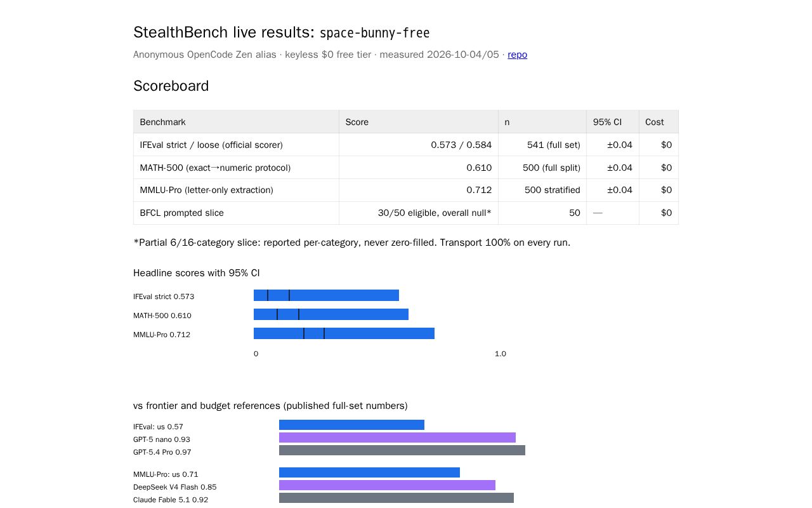
Task: Click the Cost column header
Action: tap(658, 122)
